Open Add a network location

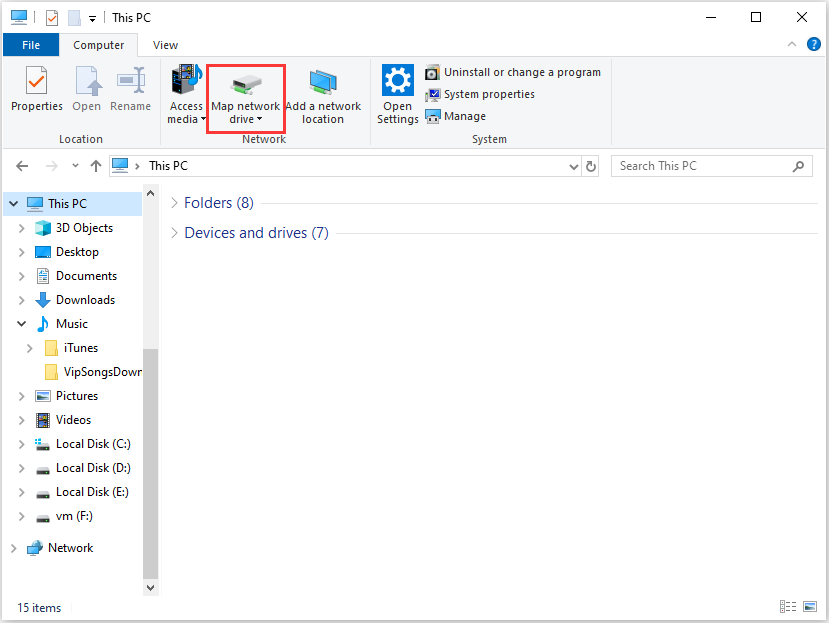pyautogui.click(x=322, y=92)
